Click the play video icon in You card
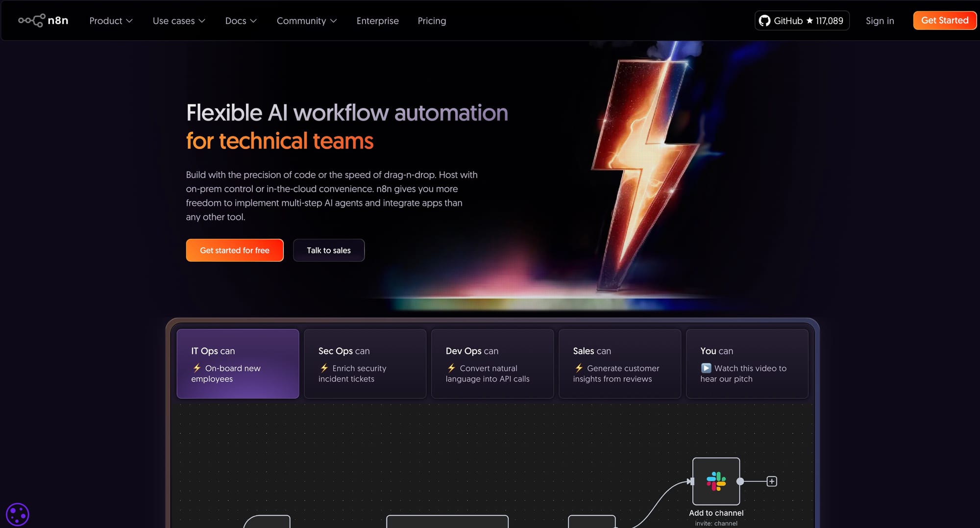980x528 pixels. point(706,368)
